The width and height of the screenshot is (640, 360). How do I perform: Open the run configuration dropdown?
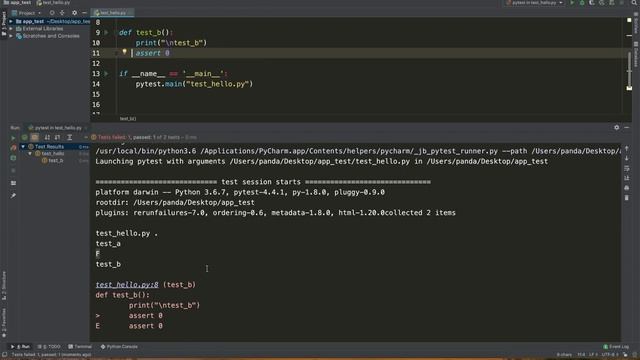[x=534, y=3]
